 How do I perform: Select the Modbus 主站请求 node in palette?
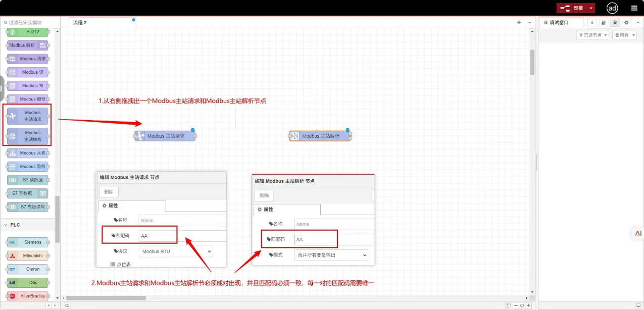pos(28,116)
